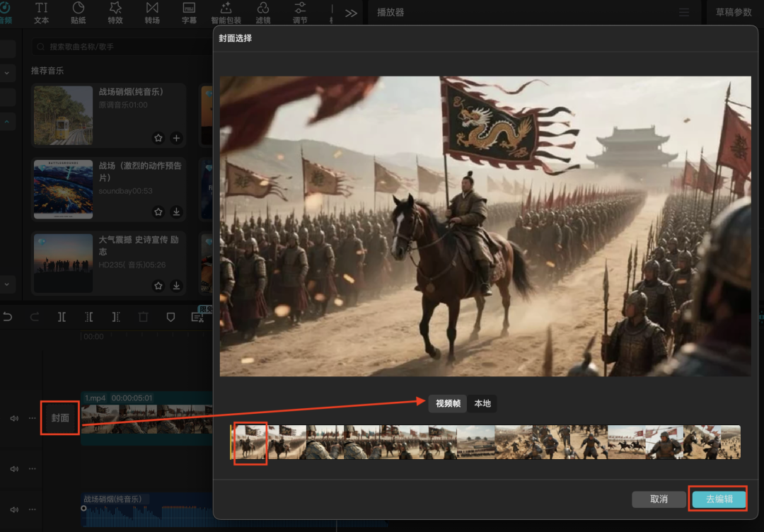Open the 滤镜 filters panel
Screen dimensions: 764x532
(x=263, y=13)
